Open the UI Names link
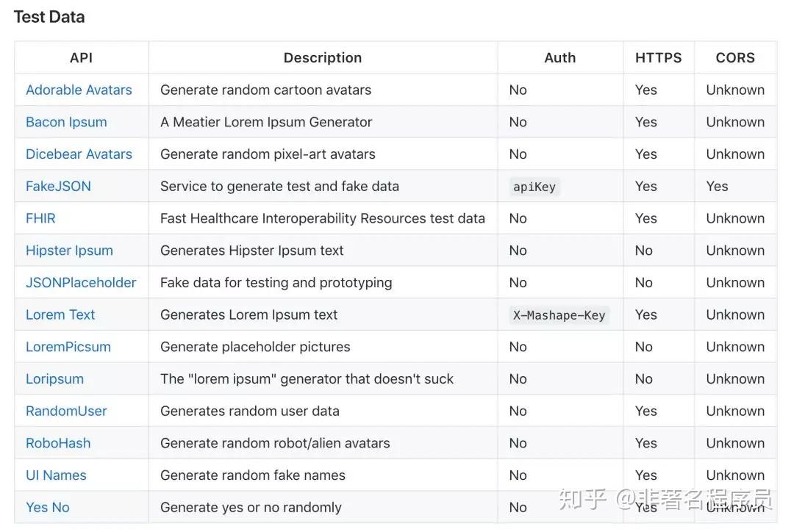This screenshot has width=794, height=532. (x=56, y=475)
